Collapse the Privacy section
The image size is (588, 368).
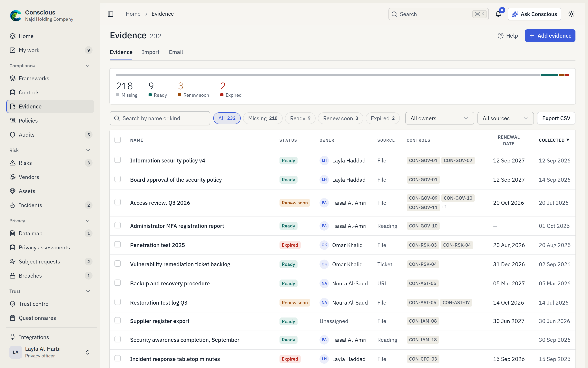[x=88, y=221]
